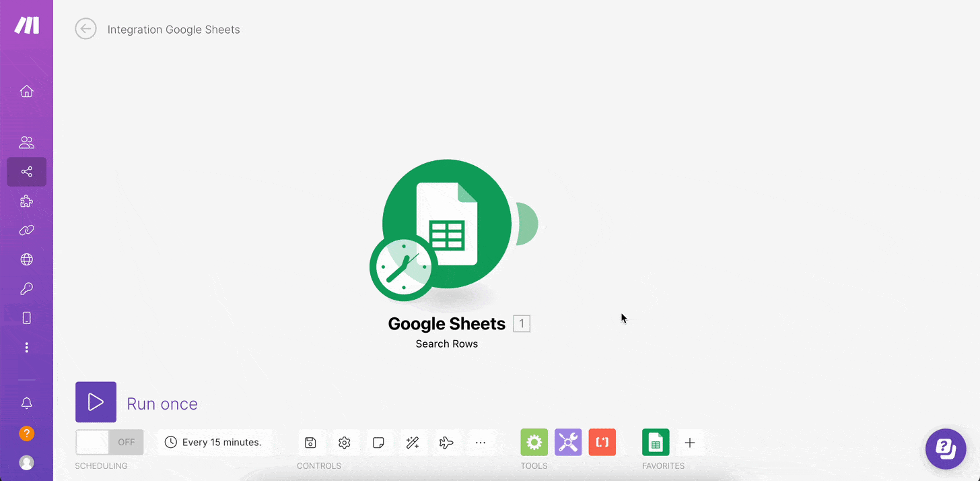Open Devices phone icon in sidebar
This screenshot has height=481, width=980.
(26, 318)
